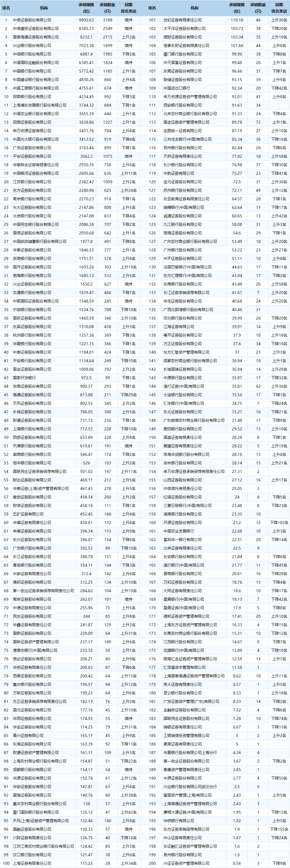Select the amount value 7023.38
This screenshot has height=868, width=290.
[x=86, y=46]
